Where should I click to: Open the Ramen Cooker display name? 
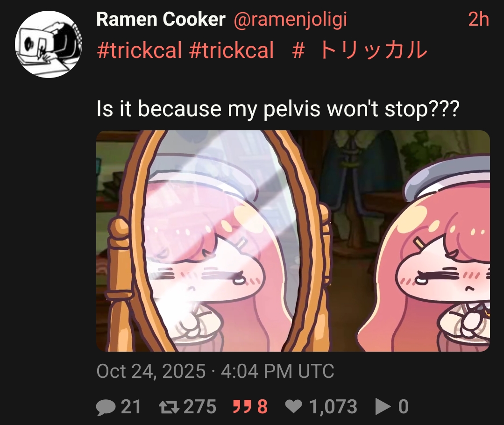[x=161, y=19]
